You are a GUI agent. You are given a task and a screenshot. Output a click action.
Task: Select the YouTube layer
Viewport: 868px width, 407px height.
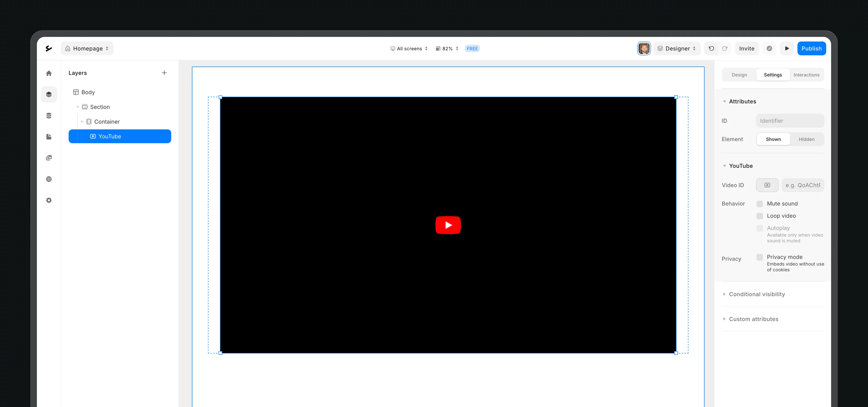(120, 136)
